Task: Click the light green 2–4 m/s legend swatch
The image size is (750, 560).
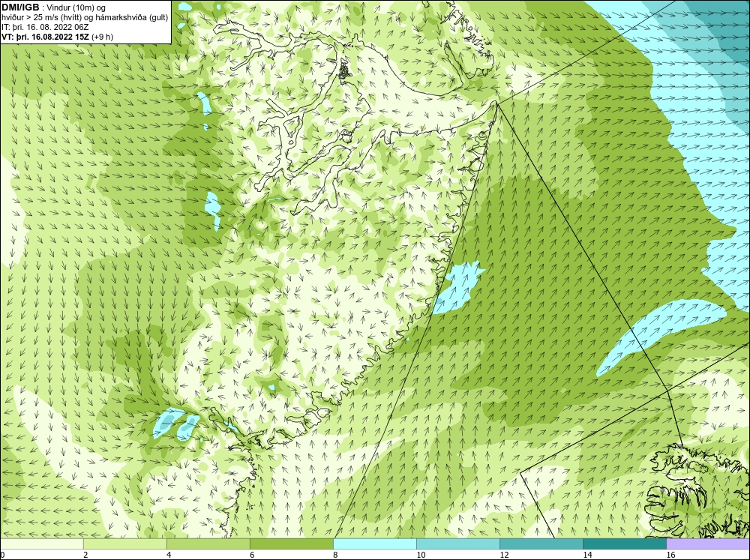Action: [x=125, y=544]
